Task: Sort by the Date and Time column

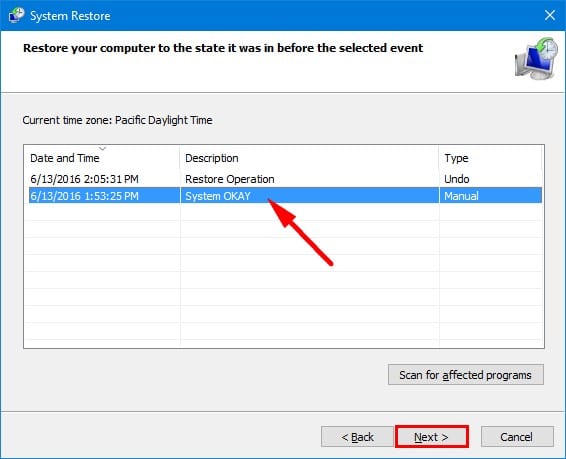Action: pyautogui.click(x=65, y=158)
